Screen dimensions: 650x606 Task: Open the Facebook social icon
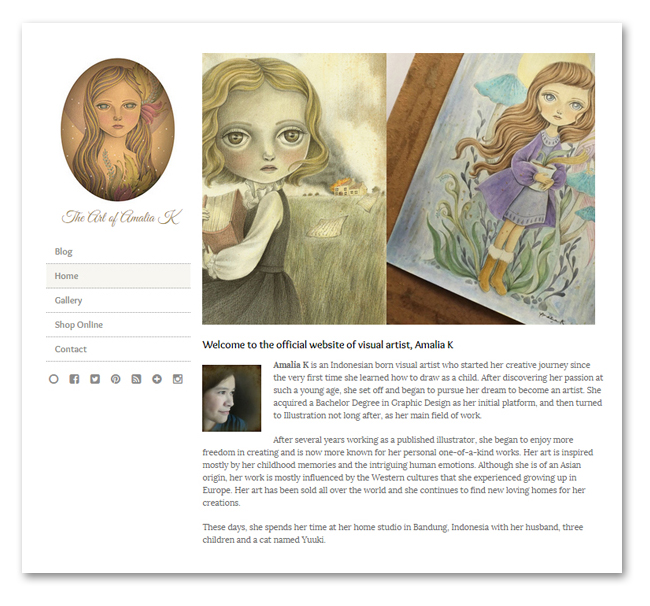(74, 379)
